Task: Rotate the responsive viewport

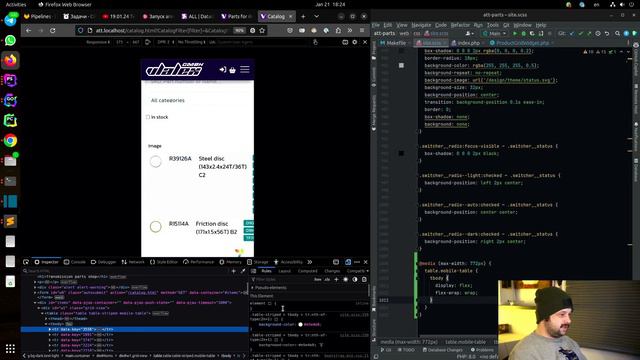Action: tap(148, 42)
